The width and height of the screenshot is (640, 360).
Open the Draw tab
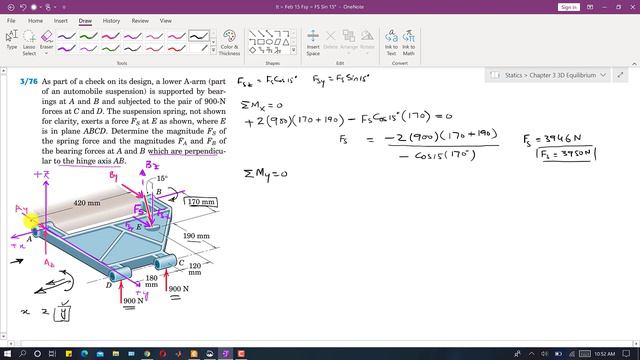(x=85, y=20)
